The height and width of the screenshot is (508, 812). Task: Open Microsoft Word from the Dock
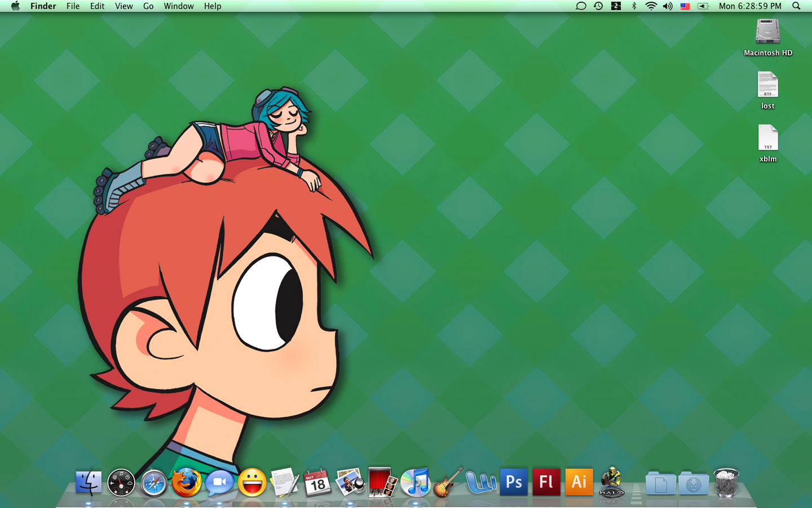click(481, 483)
